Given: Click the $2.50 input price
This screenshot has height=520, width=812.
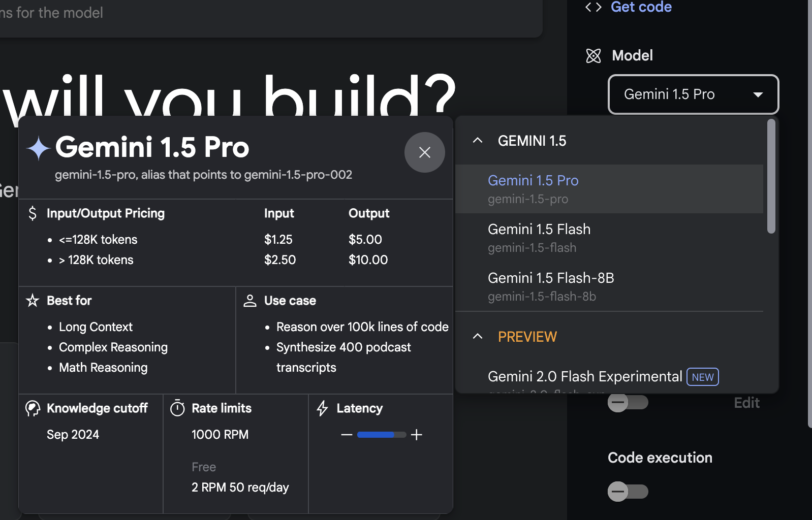Looking at the screenshot, I should click(280, 260).
